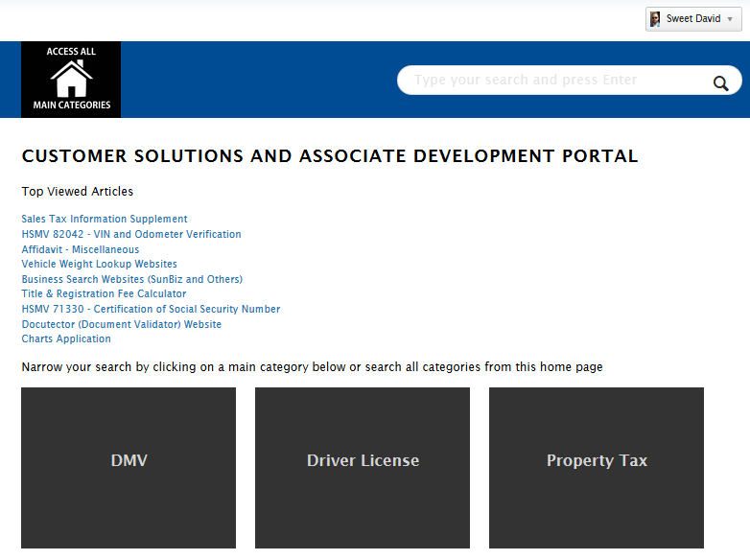
Task: Open HSMV 71330 Certification of Social Security Number
Action: point(151,309)
